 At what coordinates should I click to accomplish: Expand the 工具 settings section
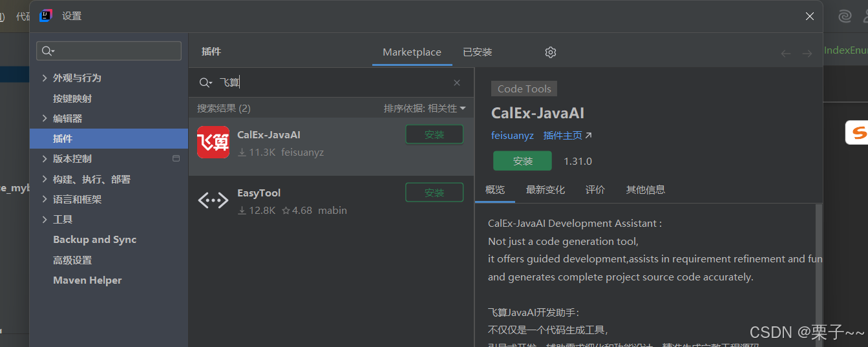click(x=45, y=219)
